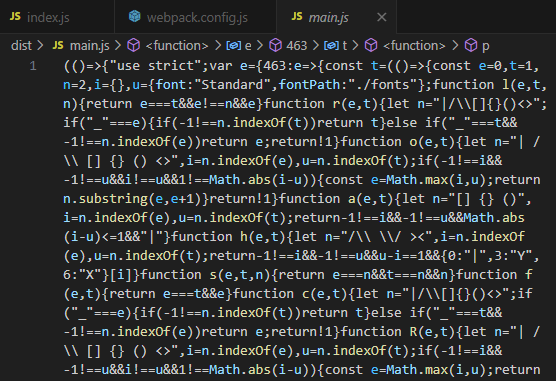The height and width of the screenshot is (381, 556).
Task: Open the webpack.config.js tab
Action: [x=195, y=17]
